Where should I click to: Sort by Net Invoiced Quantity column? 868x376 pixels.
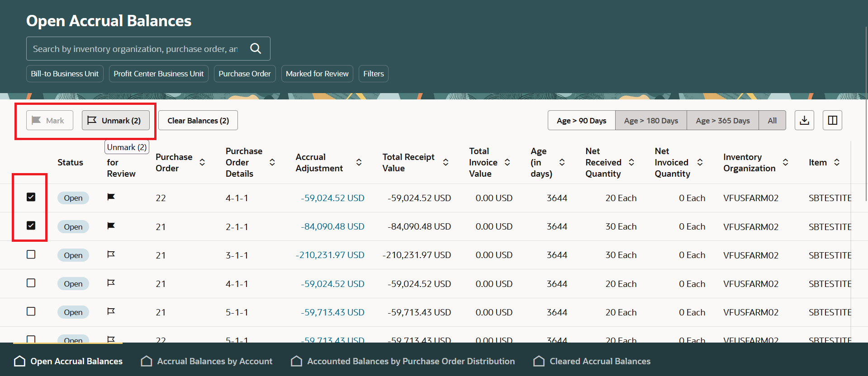[x=700, y=162]
